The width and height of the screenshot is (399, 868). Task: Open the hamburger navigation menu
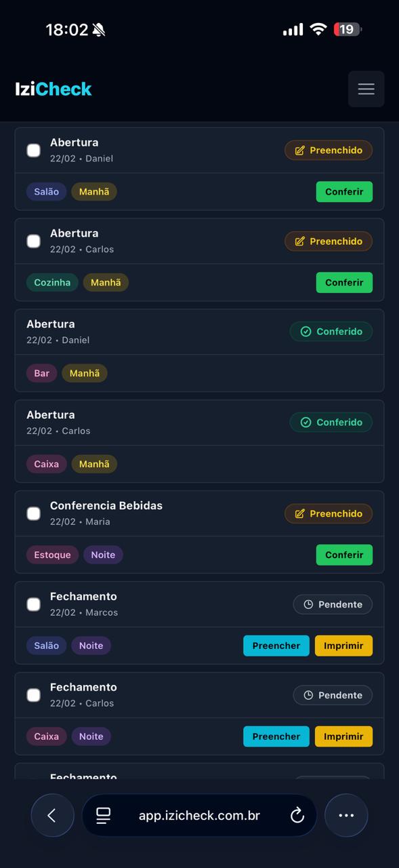(366, 88)
